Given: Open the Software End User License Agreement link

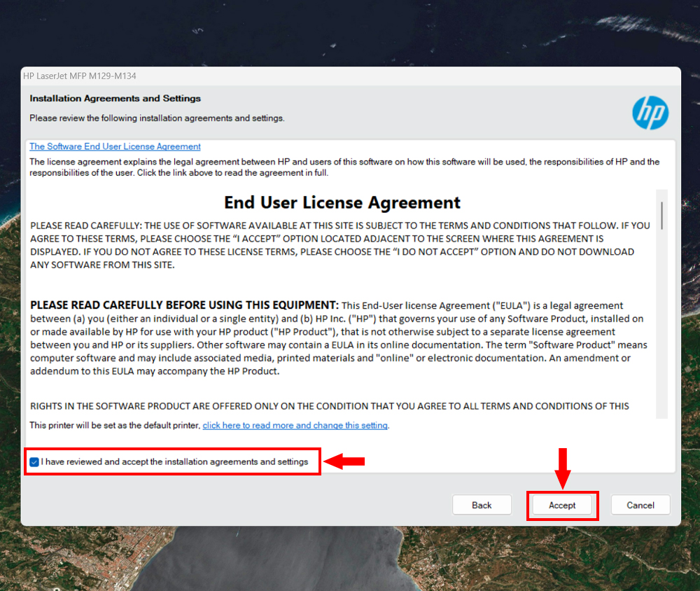Looking at the screenshot, I should point(115,146).
